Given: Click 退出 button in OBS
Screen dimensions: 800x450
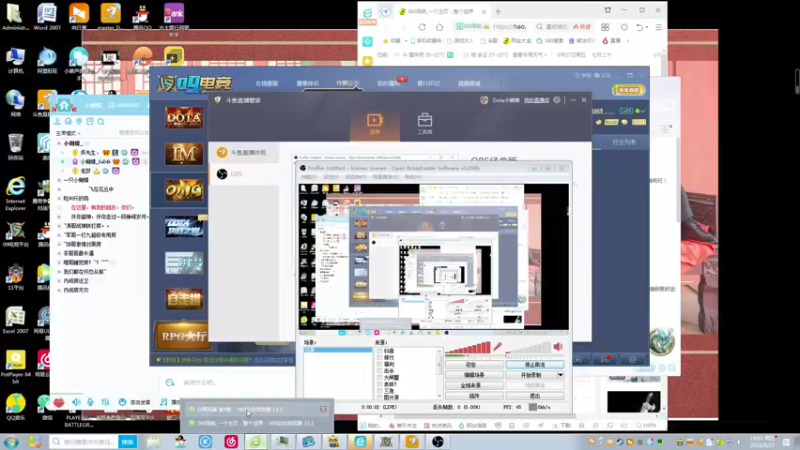Looking at the screenshot, I should coord(535,395).
